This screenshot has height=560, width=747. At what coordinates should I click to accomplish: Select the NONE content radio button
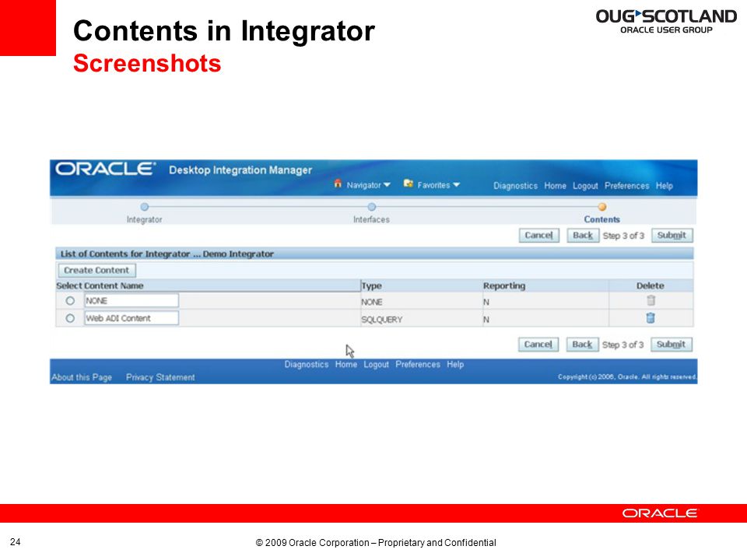coord(70,301)
